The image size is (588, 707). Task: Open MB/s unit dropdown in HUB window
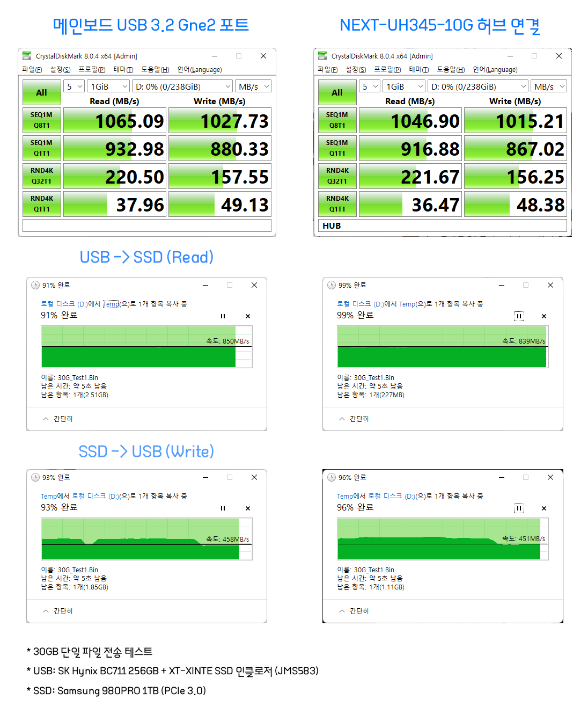point(549,86)
